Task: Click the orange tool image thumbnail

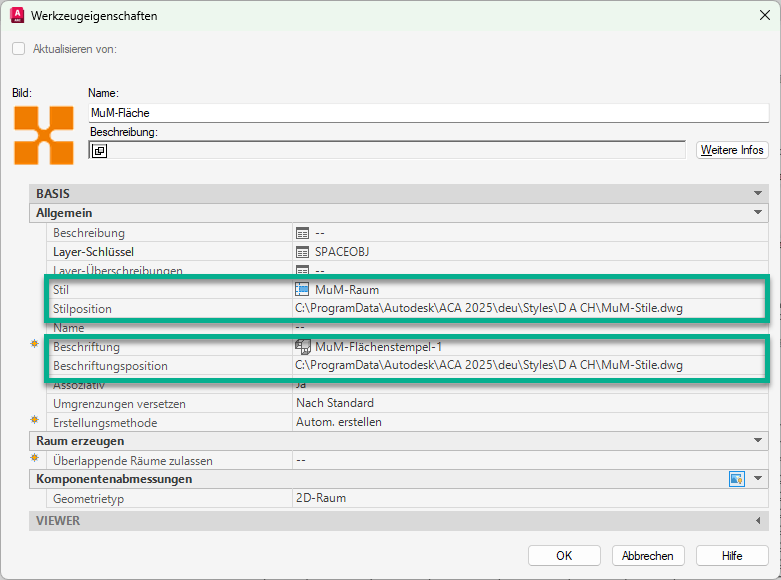Action: (x=43, y=135)
